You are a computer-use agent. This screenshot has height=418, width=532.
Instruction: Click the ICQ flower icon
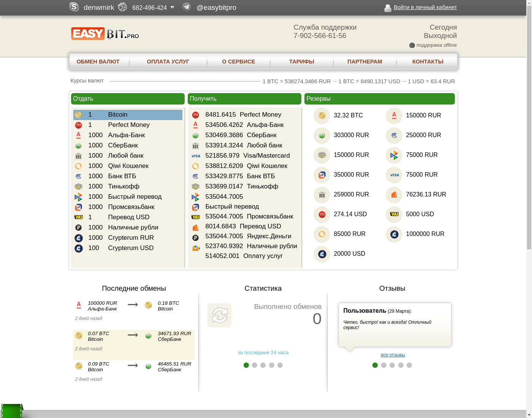pos(122,7)
